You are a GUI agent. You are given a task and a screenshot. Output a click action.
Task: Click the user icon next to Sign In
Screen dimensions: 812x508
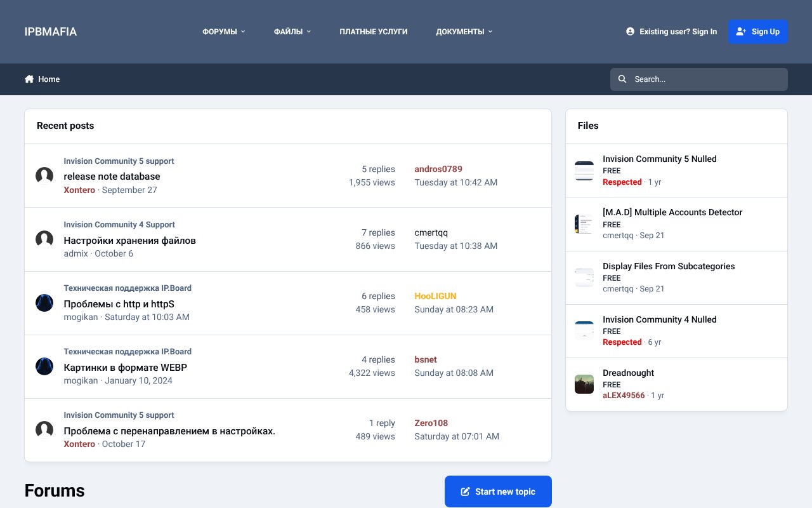click(630, 31)
